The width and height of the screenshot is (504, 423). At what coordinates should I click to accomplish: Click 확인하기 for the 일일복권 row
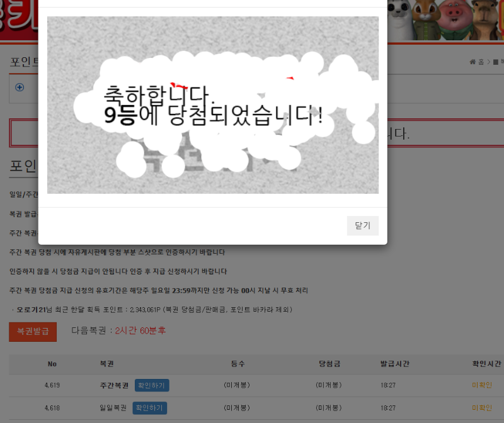150,408
